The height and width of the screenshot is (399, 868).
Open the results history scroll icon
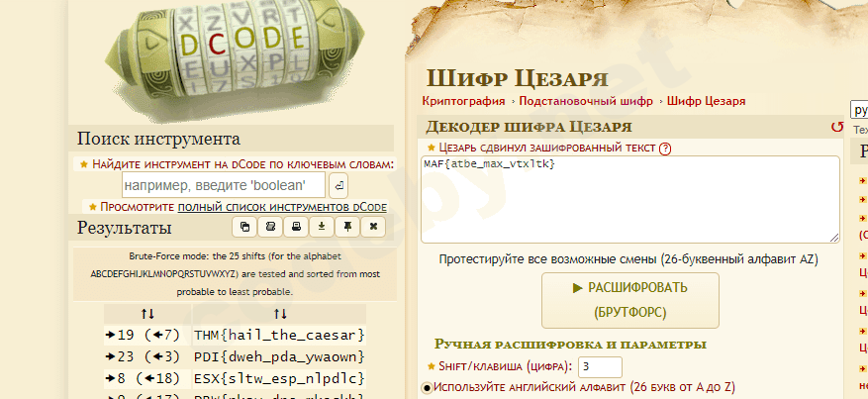click(270, 227)
